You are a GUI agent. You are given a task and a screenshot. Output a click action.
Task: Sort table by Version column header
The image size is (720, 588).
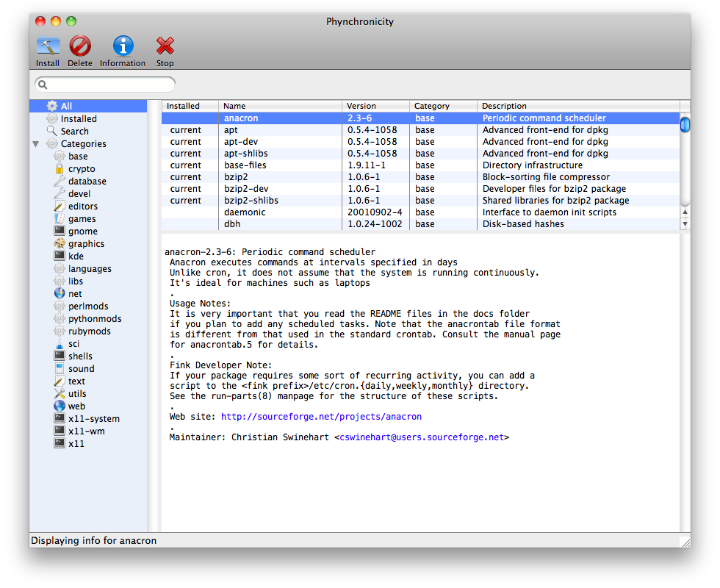pyautogui.click(x=375, y=106)
